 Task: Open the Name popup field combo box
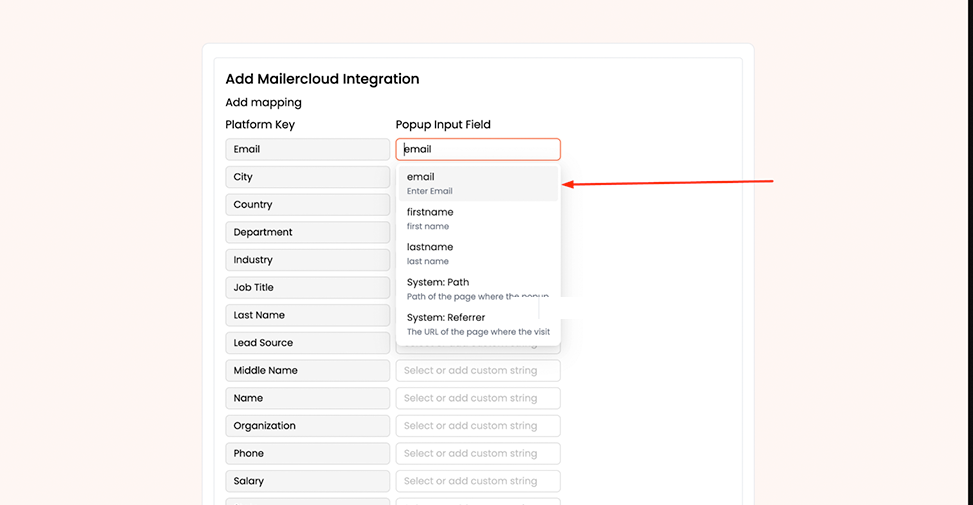[478, 398]
